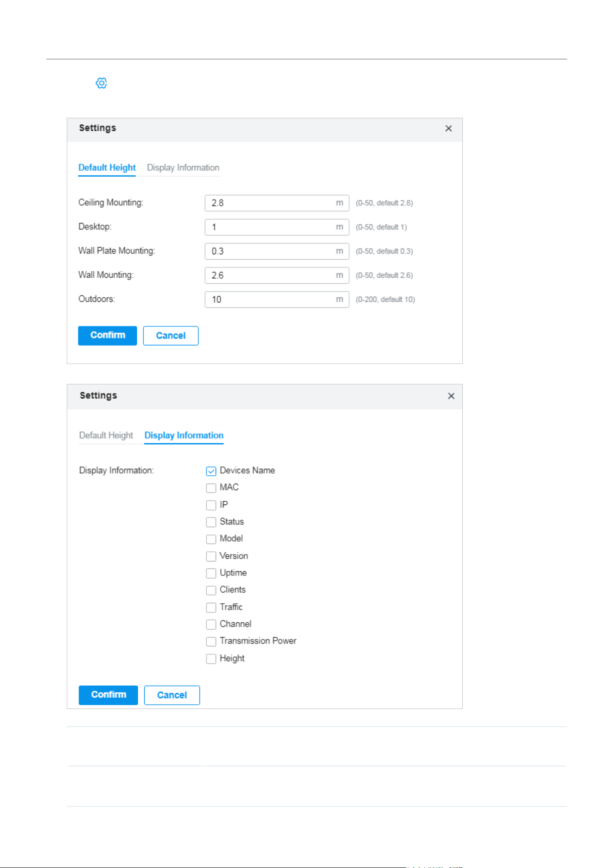Screen dimensions: 614x868
Task: Tick the Channel checkbox
Action: (x=211, y=624)
